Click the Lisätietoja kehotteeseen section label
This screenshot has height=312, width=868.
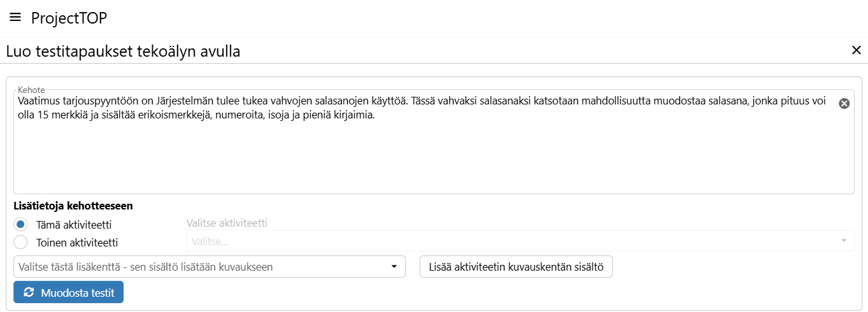click(73, 206)
